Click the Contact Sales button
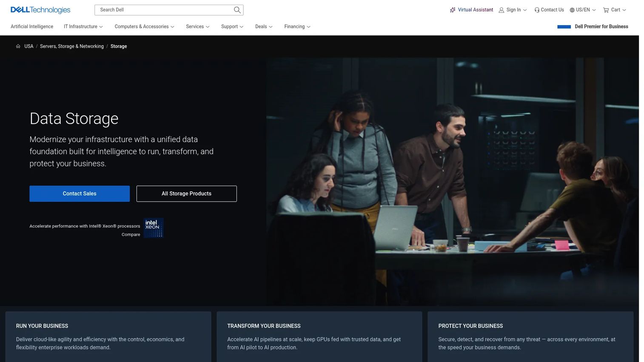The width and height of the screenshot is (644, 362). (80, 194)
